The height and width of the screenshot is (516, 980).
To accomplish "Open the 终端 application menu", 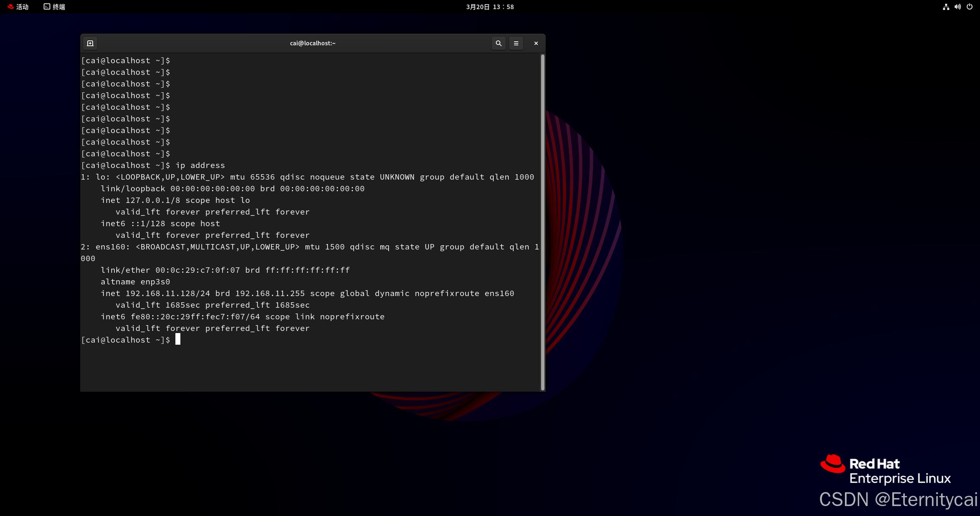I will pyautogui.click(x=59, y=7).
